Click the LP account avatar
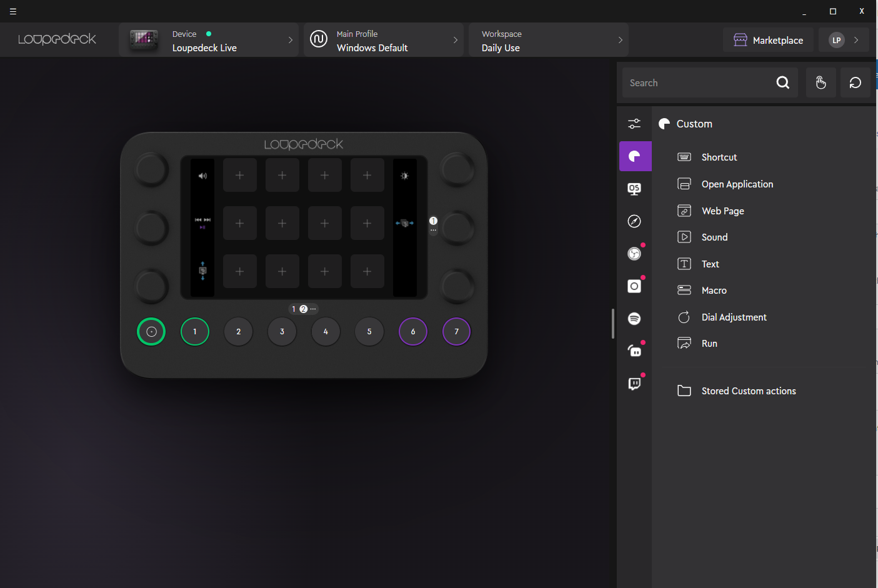This screenshot has height=588, width=878. [x=837, y=40]
